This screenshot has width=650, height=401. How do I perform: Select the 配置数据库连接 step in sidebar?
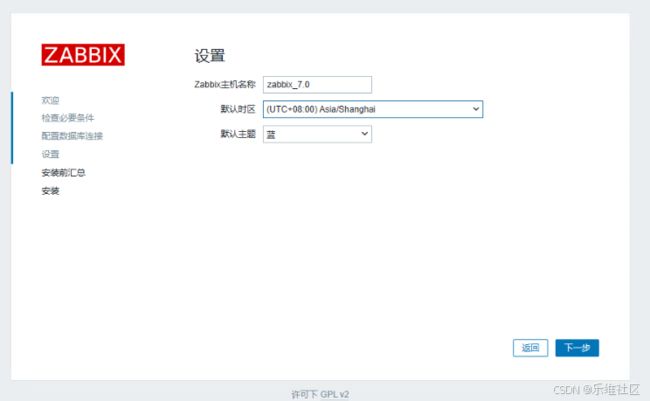[72, 136]
